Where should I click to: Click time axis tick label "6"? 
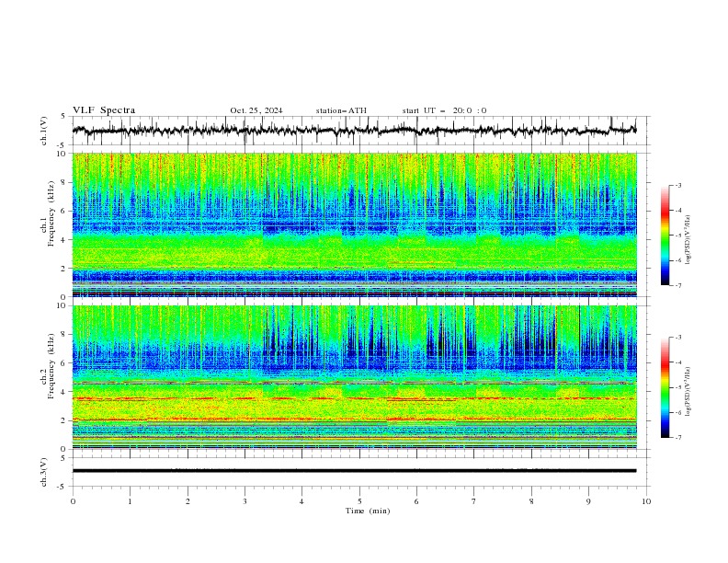[416, 501]
